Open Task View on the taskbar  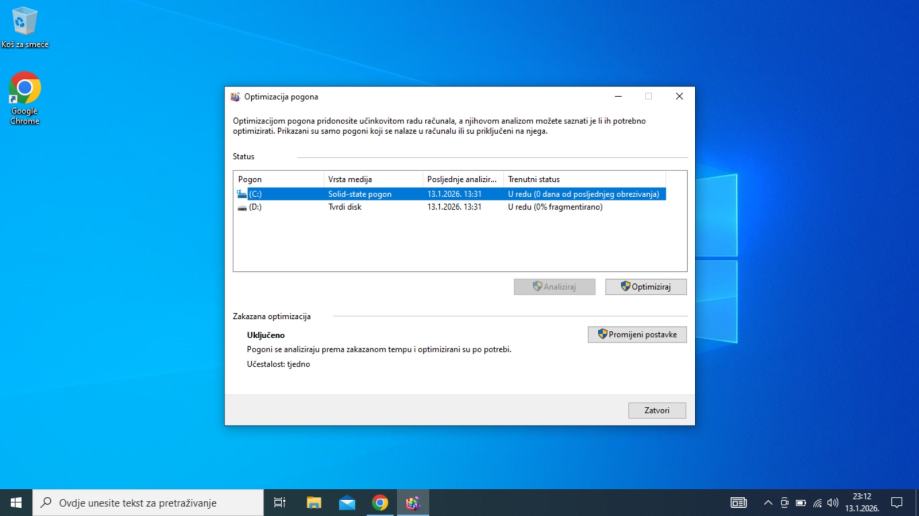(280, 503)
